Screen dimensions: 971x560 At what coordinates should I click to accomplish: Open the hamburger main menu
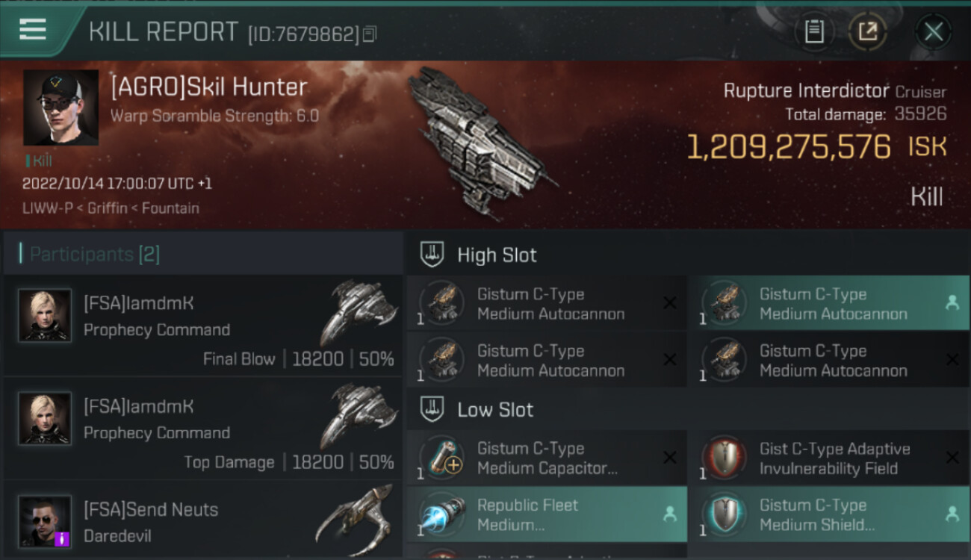(33, 30)
